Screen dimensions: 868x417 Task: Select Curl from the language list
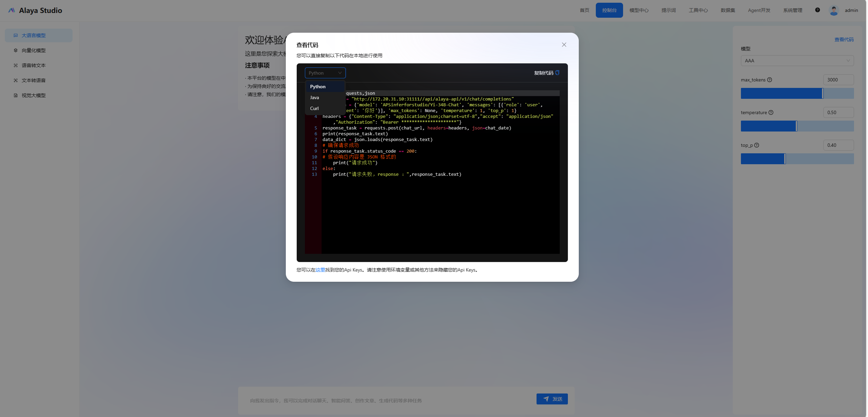[x=314, y=109]
